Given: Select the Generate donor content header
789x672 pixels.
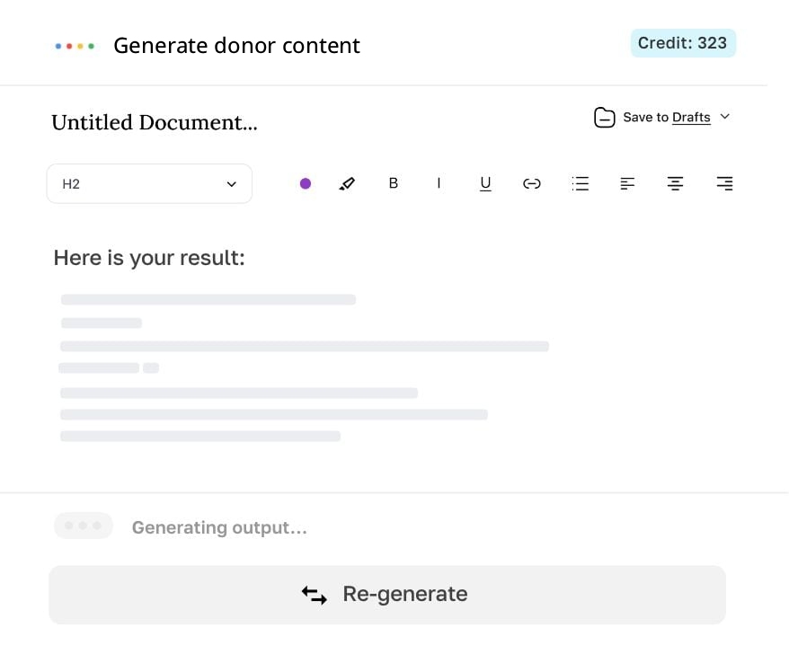Looking at the screenshot, I should (236, 45).
